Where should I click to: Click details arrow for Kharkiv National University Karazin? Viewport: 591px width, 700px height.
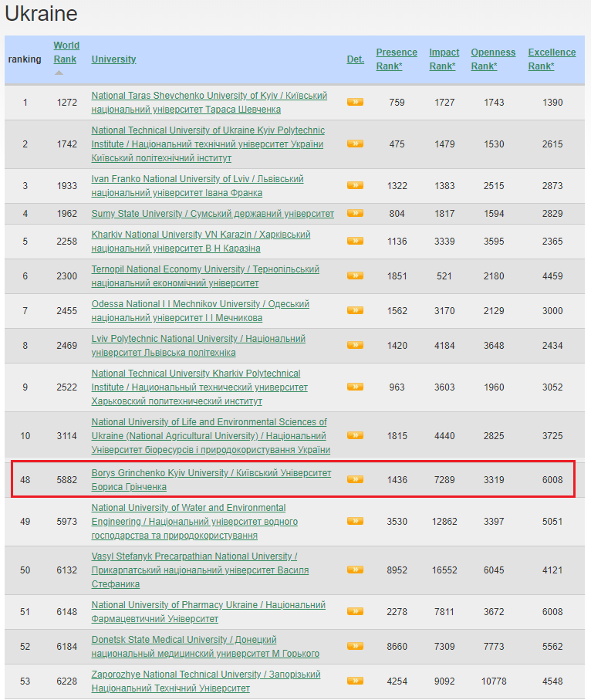point(355,241)
